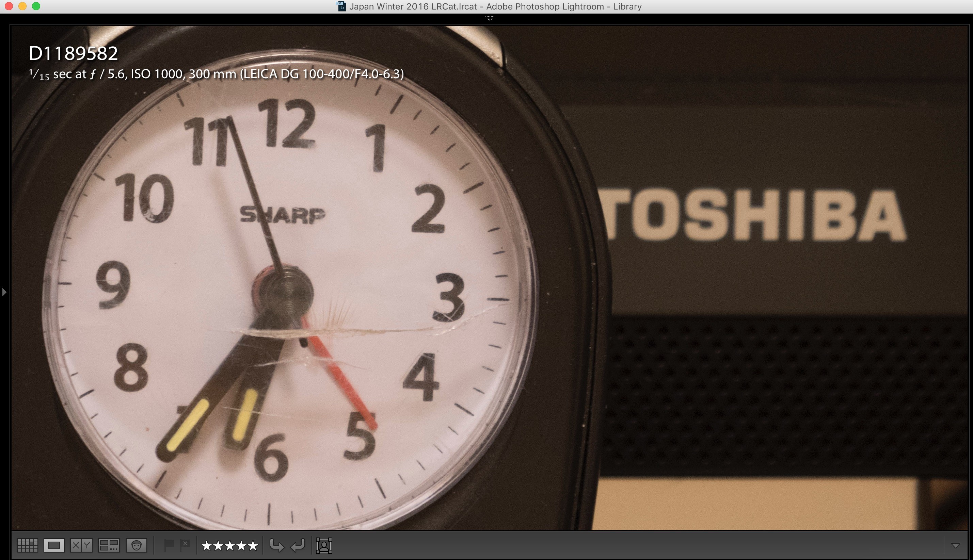Activate Draw Face Region tool
The width and height of the screenshot is (973, 560).
click(324, 545)
